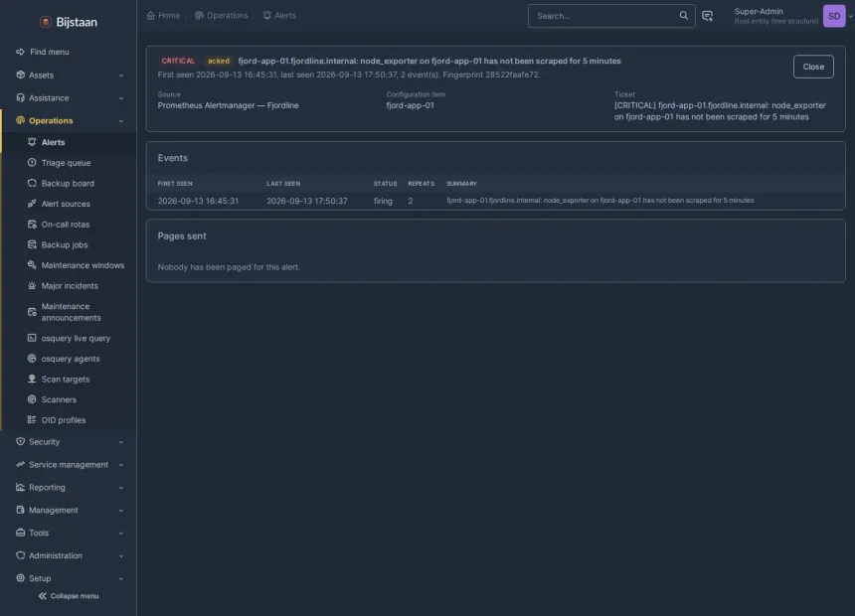Click the Maintenance windows wrench icon
Screen dimensions: 855x616
tap(32, 265)
